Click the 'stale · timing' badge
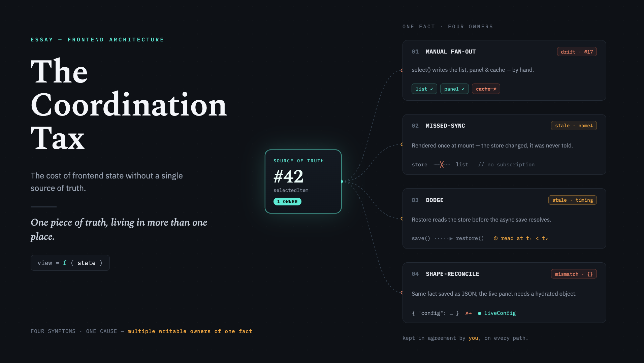The image size is (644, 363). point(573,200)
